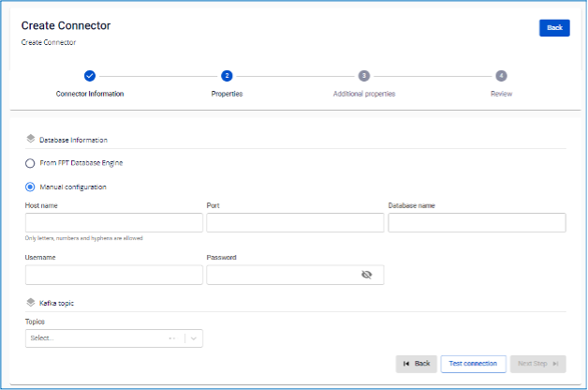This screenshot has width=588, height=390.
Task: Focus the Database name input field
Action: 477,222
